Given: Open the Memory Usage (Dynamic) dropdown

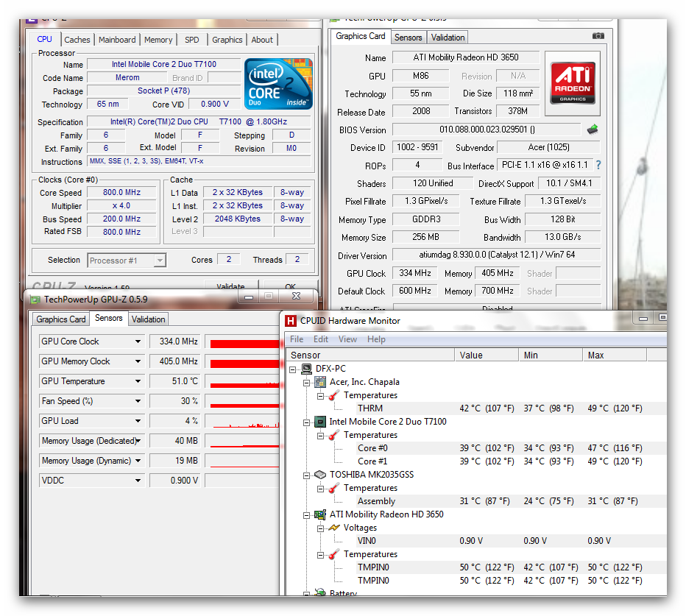Looking at the screenshot, I should point(138,461).
